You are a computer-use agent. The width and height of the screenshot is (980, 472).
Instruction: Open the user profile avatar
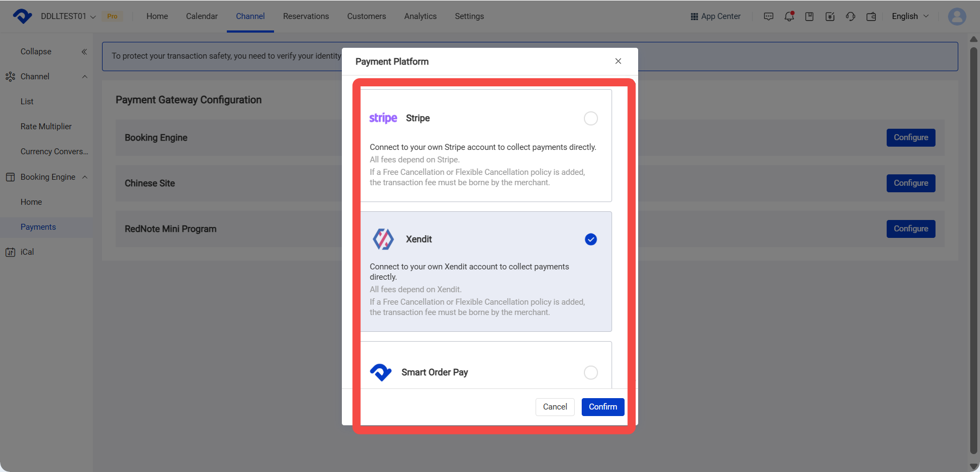click(x=957, y=16)
